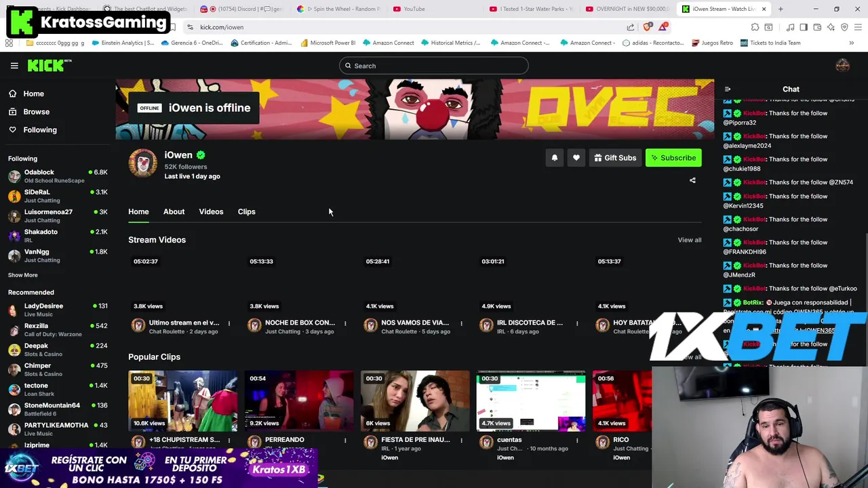Image resolution: width=868 pixels, height=488 pixels.
Task: Open Shakadoto's channel avatar
Action: pyautogui.click(x=14, y=236)
